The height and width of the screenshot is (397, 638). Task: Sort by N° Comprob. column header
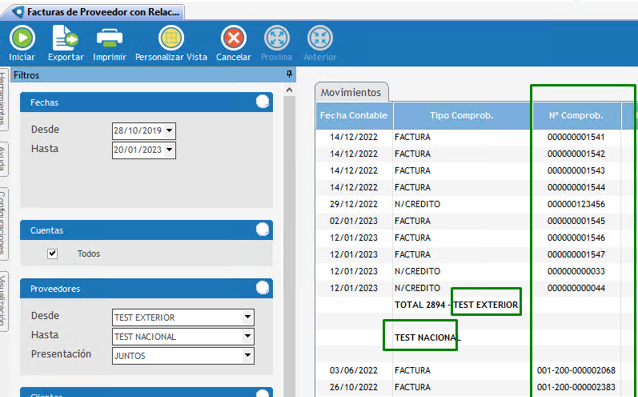(576, 116)
